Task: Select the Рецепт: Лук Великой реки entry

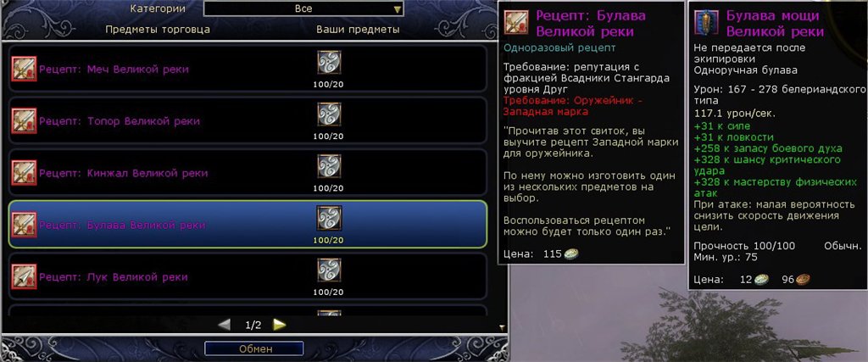Action: click(248, 276)
